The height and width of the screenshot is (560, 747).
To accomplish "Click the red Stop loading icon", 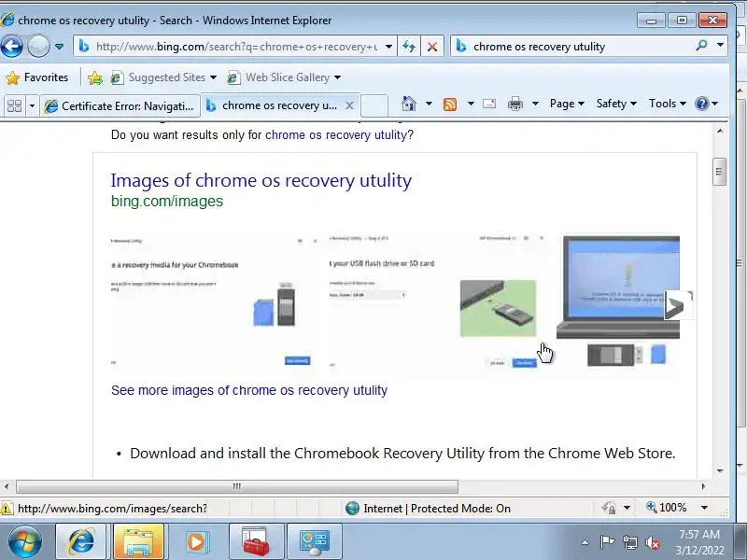I will pos(432,47).
